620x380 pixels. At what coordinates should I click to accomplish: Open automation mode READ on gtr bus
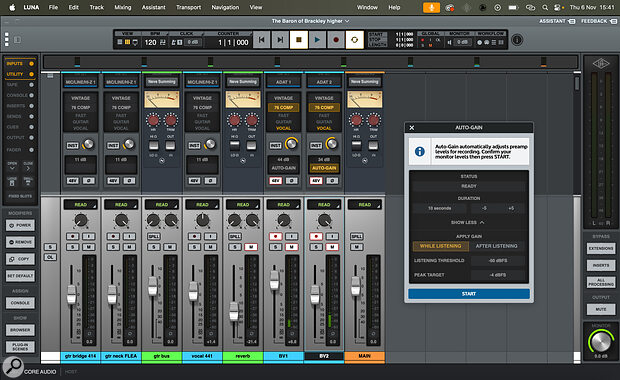point(162,204)
